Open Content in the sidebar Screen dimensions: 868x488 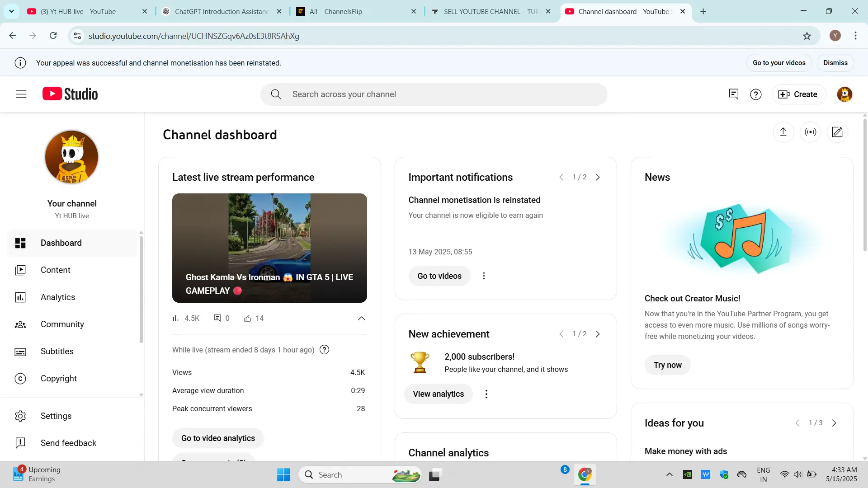(x=72, y=270)
